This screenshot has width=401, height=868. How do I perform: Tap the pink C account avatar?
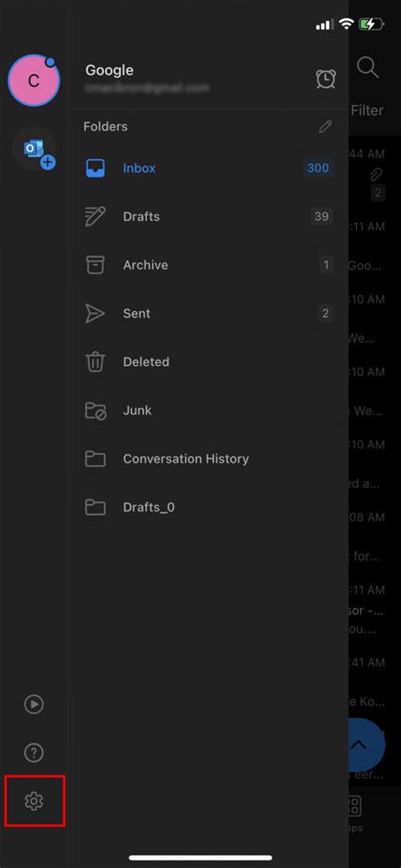34,80
